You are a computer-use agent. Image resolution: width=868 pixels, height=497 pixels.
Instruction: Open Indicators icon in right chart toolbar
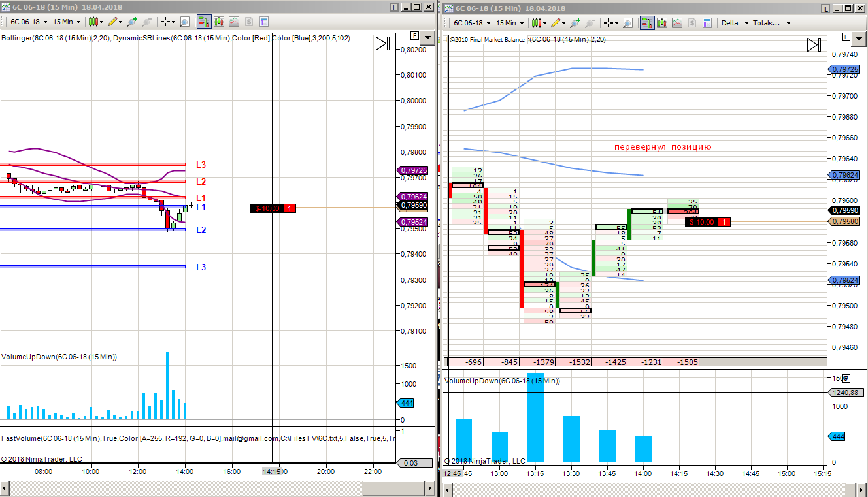[x=676, y=23]
